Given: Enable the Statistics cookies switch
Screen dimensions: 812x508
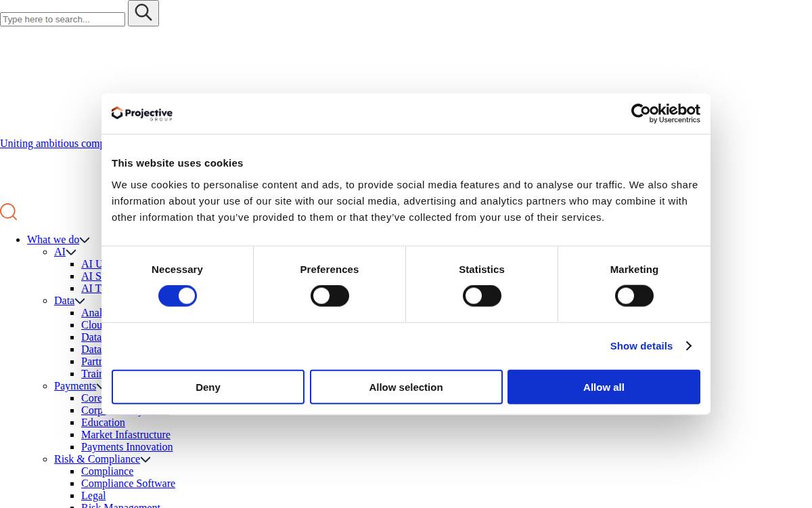Looking at the screenshot, I should [x=482, y=296].
